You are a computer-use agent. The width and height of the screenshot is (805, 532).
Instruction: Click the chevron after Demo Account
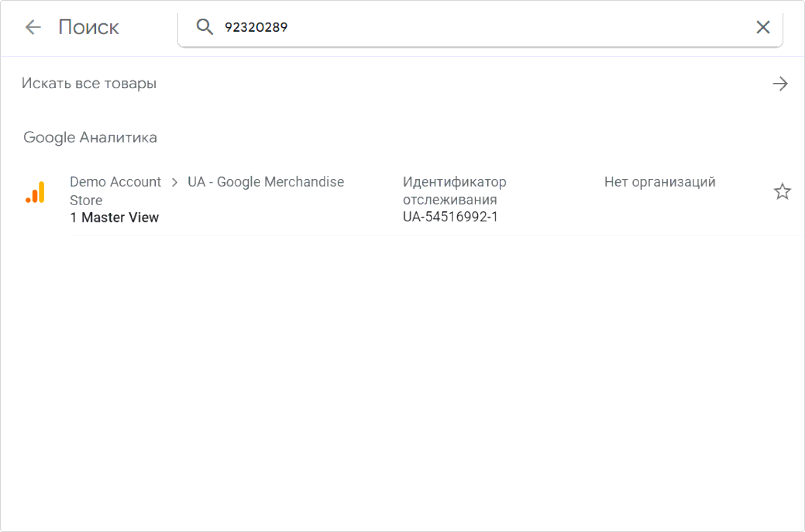coord(174,183)
